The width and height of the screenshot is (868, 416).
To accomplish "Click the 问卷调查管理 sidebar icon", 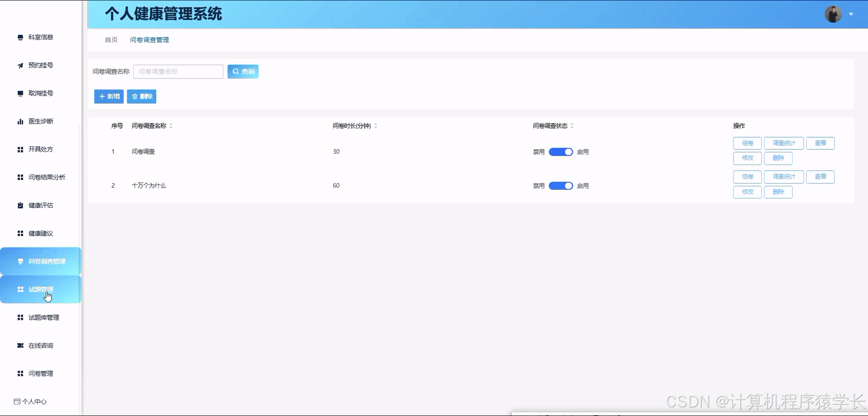I will [x=20, y=261].
